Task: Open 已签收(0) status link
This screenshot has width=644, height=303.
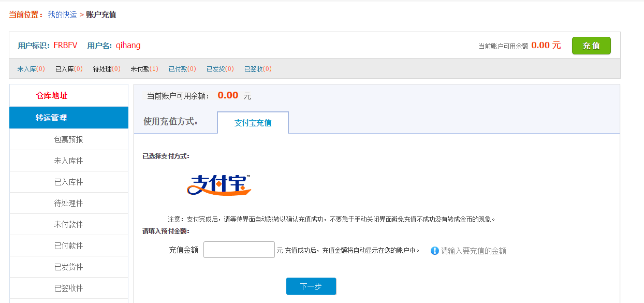Action: coord(258,69)
